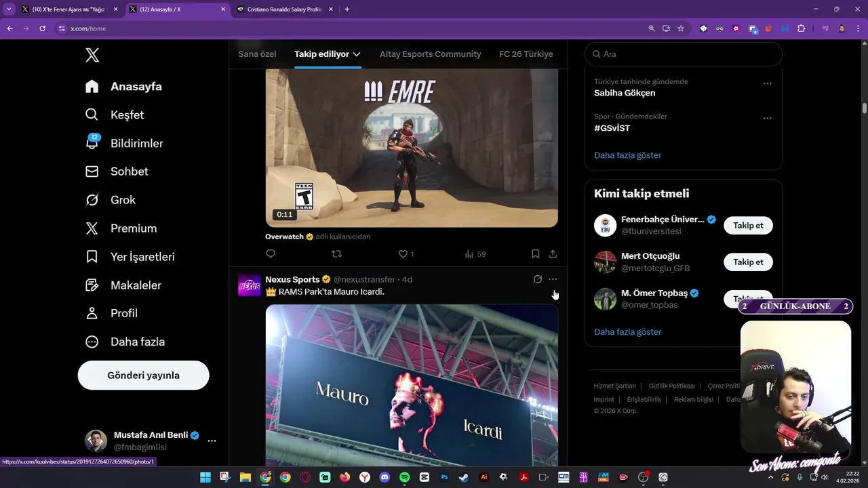Go back in browser history

pos(9,28)
